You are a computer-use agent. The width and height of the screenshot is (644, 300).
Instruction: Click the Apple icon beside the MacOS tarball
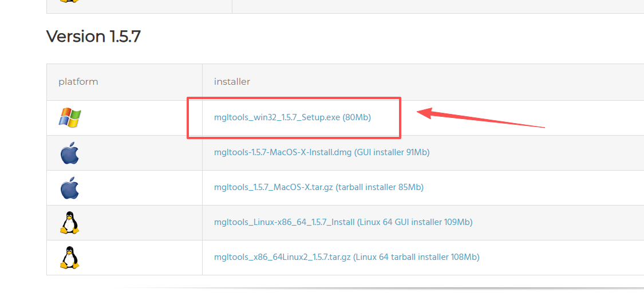tap(69, 188)
